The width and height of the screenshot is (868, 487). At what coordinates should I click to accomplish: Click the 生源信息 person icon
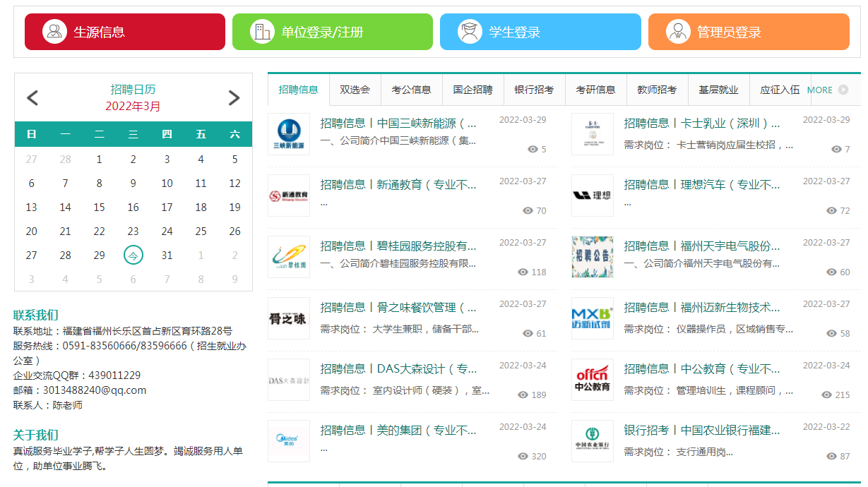[x=54, y=32]
